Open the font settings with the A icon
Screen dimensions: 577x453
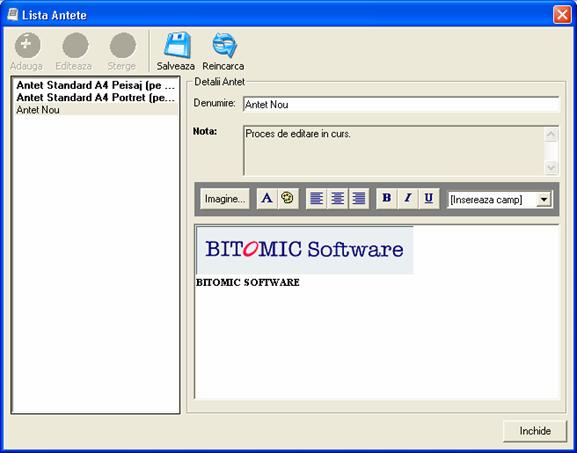(267, 198)
